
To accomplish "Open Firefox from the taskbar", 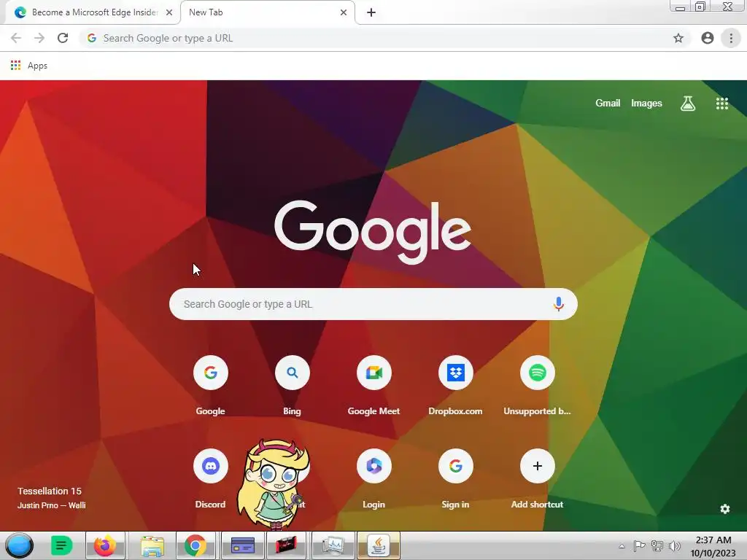I will click(105, 545).
